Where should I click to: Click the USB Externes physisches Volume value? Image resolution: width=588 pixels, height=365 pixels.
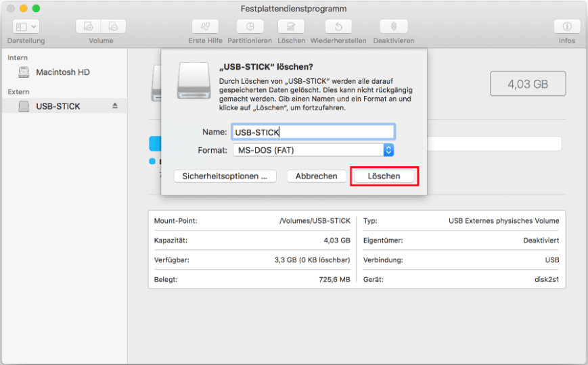pyautogui.click(x=503, y=221)
